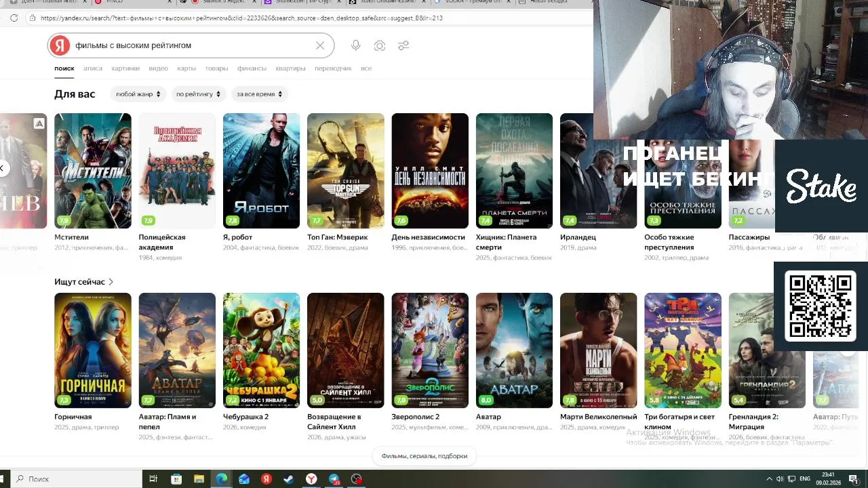Open the clock showing 23:41
This screenshot has height=488, width=868.
pos(828,479)
